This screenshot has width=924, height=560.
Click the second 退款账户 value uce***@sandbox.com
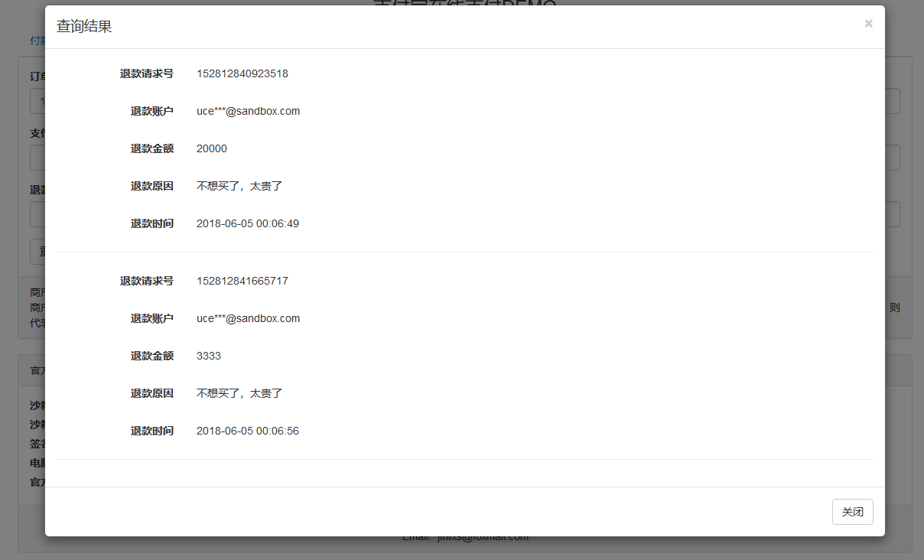pyautogui.click(x=248, y=317)
